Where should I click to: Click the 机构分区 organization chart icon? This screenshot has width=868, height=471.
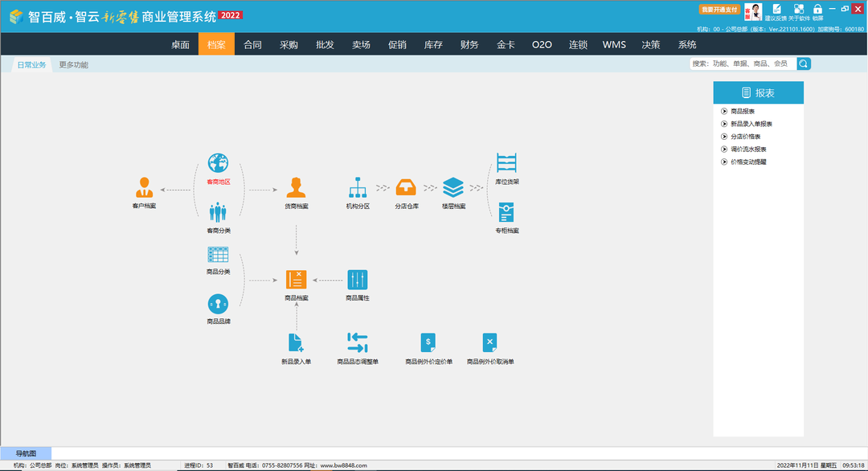(358, 187)
